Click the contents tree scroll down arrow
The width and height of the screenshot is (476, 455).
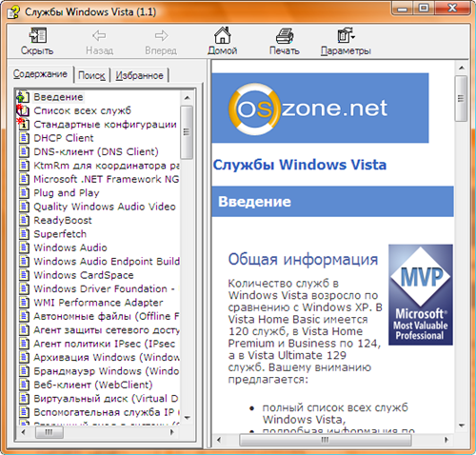click(x=187, y=418)
